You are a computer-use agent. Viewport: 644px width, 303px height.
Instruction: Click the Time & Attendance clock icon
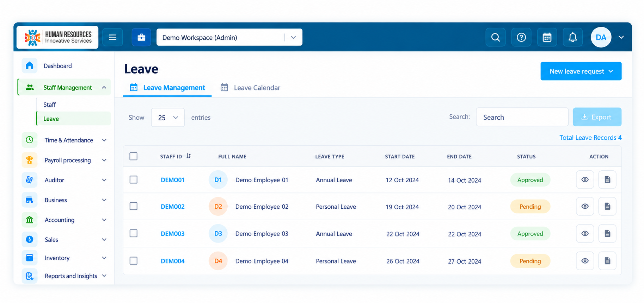(30, 140)
